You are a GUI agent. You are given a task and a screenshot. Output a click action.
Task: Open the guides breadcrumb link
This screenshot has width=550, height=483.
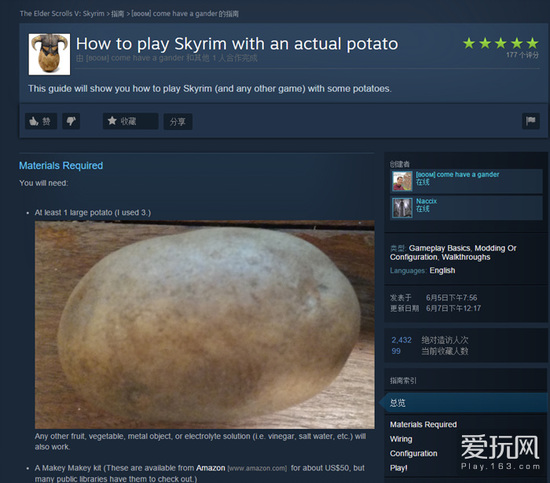118,14
